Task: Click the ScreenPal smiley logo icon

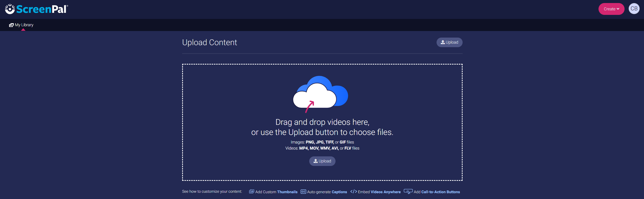Action: [x=10, y=9]
